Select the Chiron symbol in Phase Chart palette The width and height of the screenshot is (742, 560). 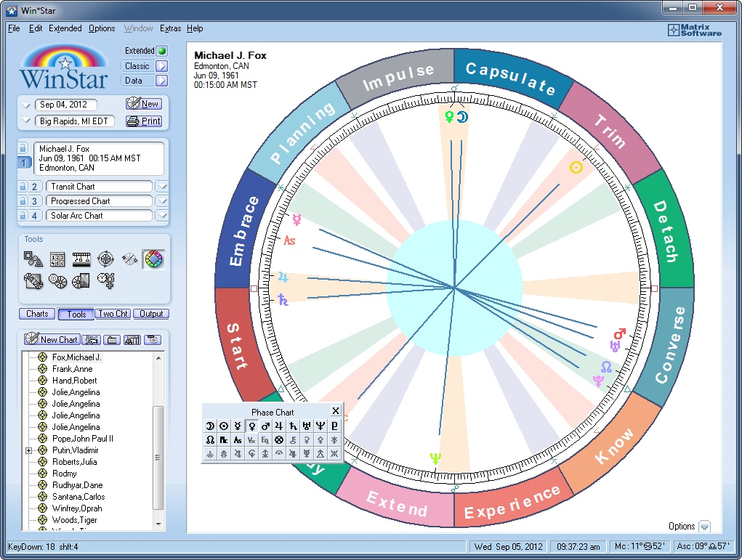293,440
